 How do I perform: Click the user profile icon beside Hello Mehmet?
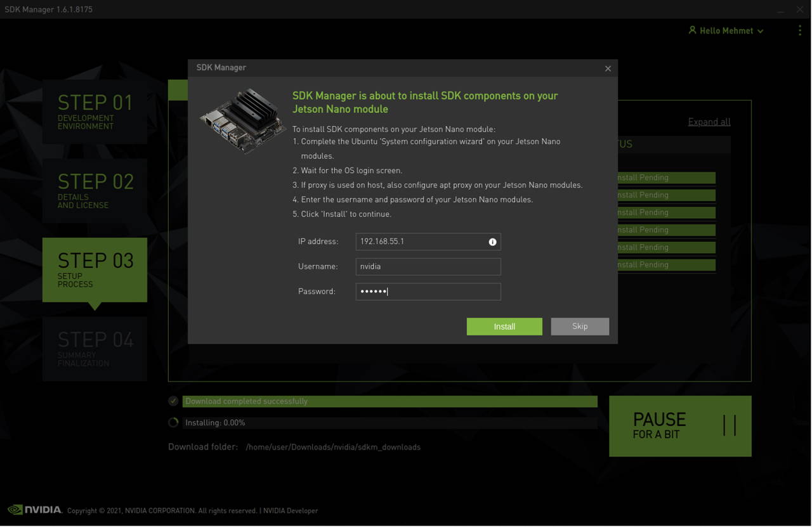point(692,30)
